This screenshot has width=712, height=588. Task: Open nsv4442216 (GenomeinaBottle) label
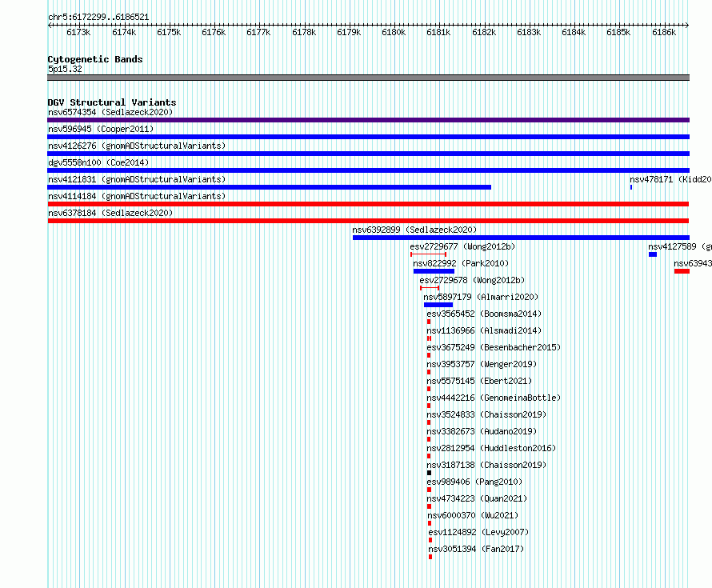[x=494, y=398]
